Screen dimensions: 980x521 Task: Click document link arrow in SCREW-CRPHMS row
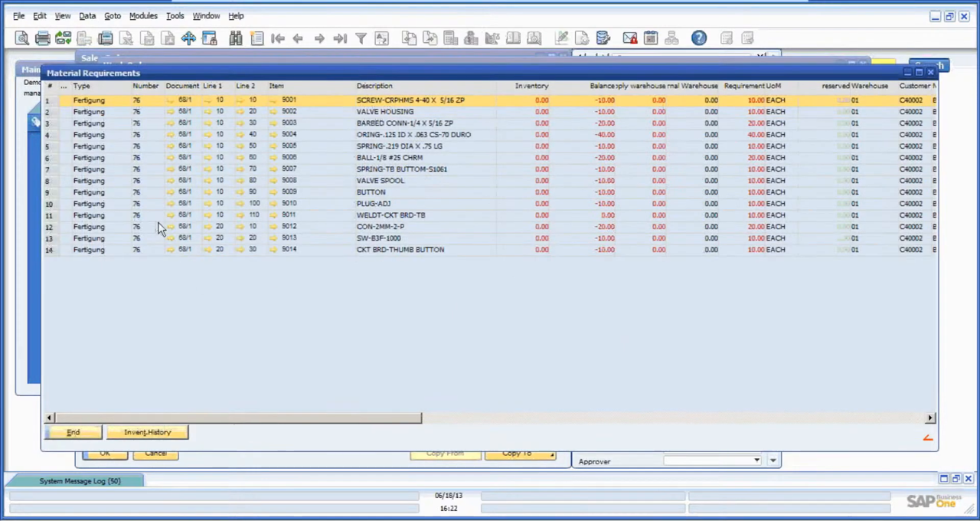click(171, 100)
